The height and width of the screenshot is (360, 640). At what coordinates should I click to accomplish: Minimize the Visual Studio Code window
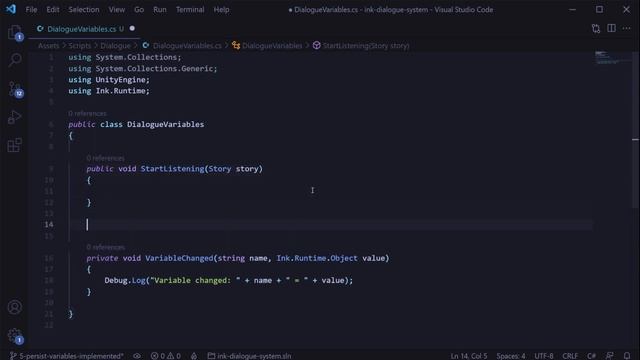(x=573, y=9)
